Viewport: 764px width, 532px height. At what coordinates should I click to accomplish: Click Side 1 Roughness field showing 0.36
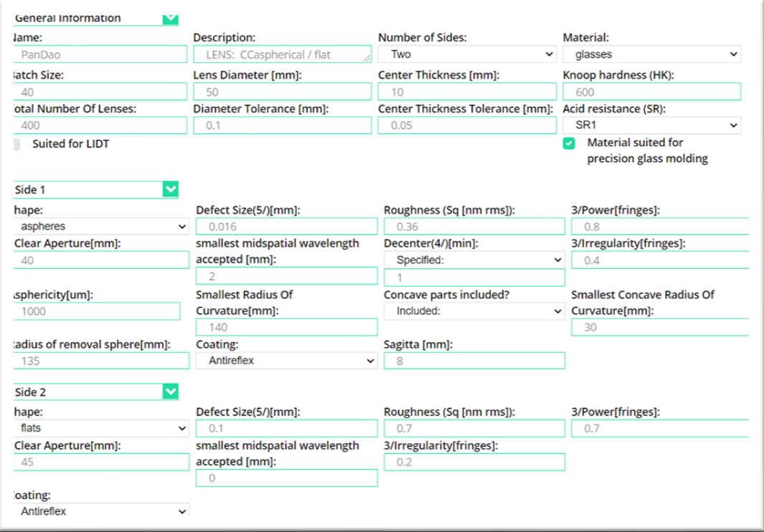click(475, 227)
